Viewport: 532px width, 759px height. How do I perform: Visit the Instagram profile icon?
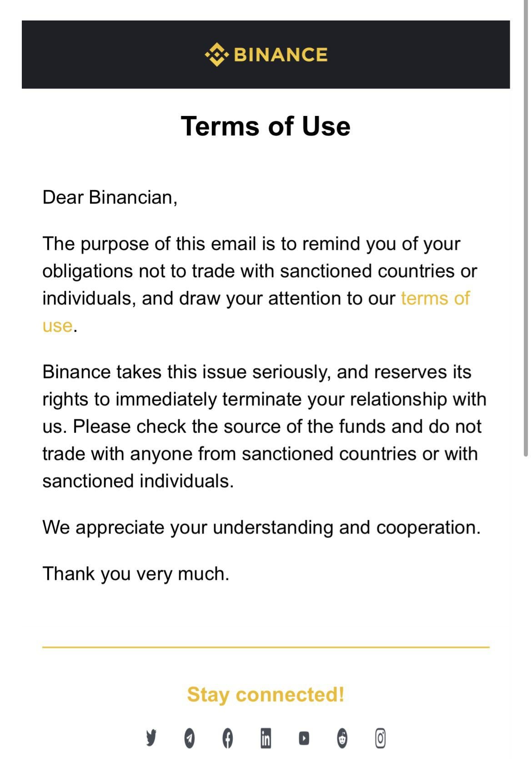pos(380,738)
